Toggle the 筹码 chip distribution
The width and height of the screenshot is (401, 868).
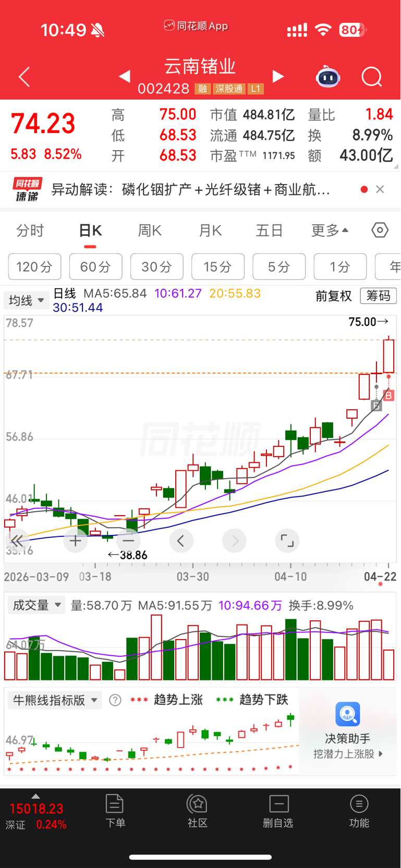tap(379, 296)
